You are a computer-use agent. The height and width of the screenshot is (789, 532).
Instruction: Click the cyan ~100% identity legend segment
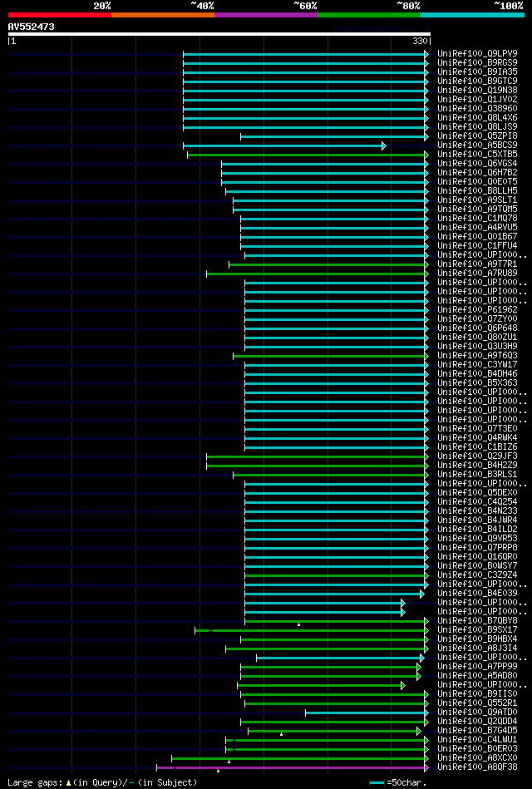coord(473,15)
